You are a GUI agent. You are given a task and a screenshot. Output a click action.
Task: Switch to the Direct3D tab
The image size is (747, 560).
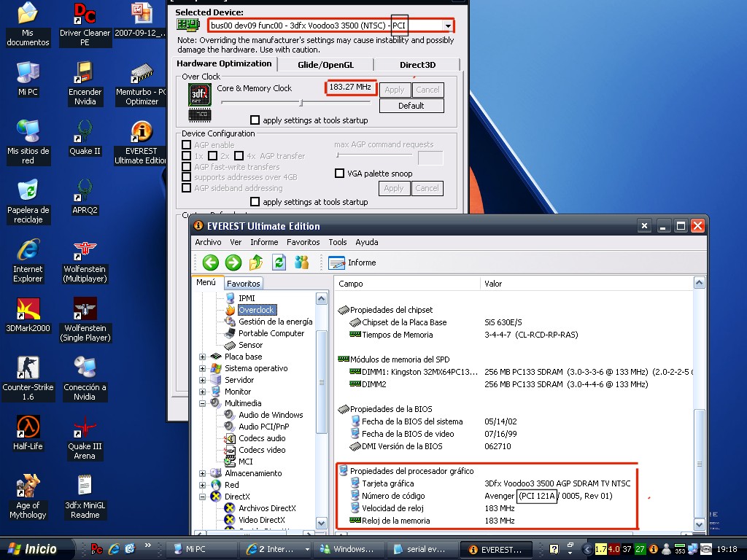pyautogui.click(x=417, y=65)
